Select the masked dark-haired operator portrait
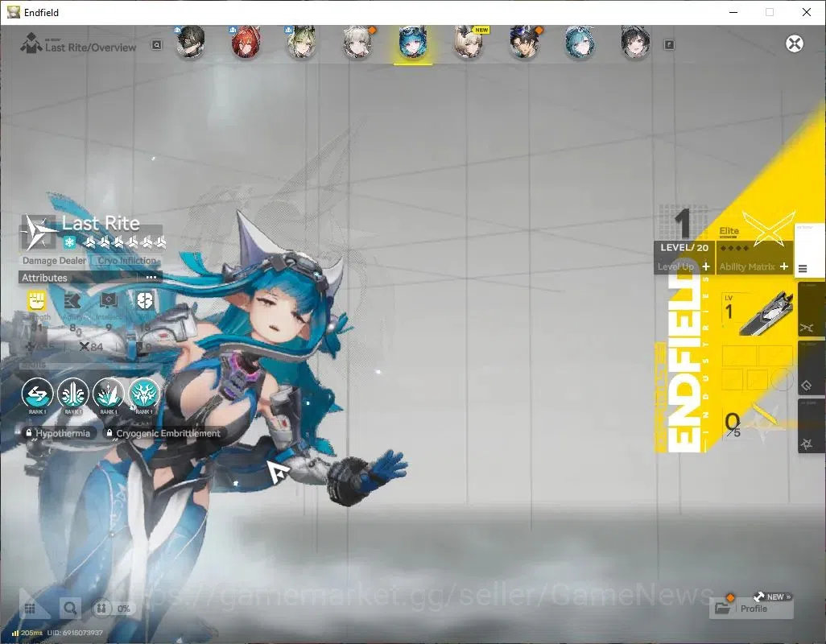Image resolution: width=826 pixels, height=644 pixels. 190,43
